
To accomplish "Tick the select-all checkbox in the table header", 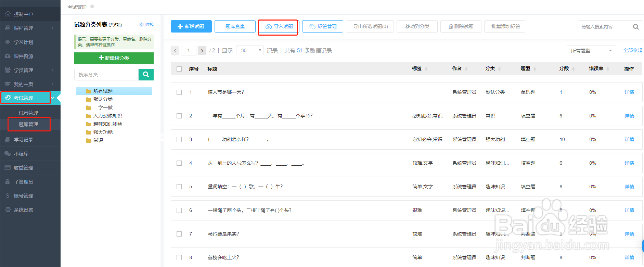I will click(x=179, y=69).
